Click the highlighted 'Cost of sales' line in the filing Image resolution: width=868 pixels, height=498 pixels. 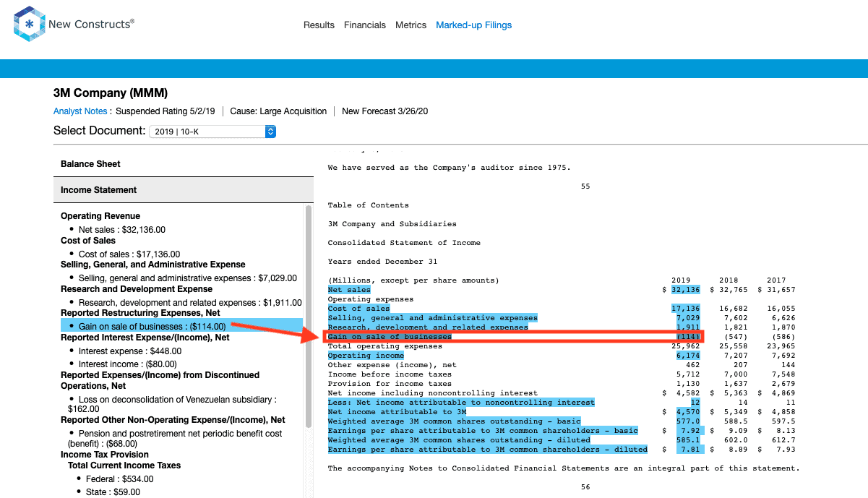(x=358, y=309)
